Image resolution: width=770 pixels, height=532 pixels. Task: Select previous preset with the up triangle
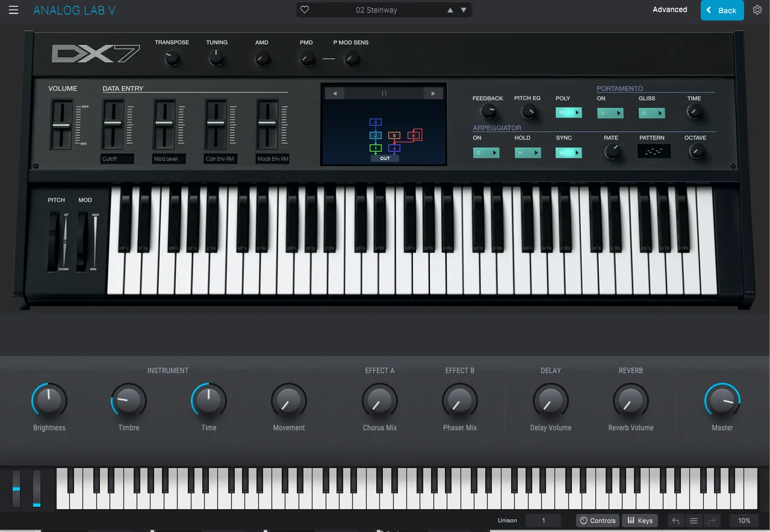click(450, 10)
